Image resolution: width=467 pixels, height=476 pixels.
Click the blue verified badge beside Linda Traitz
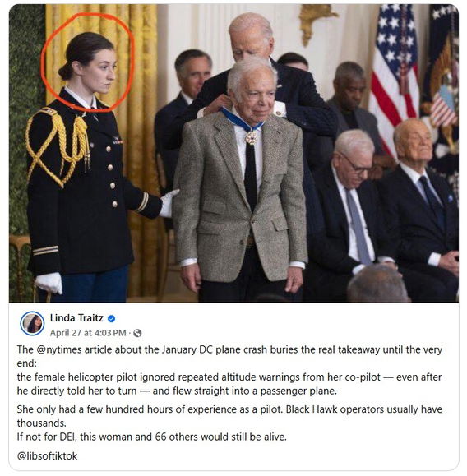click(112, 318)
